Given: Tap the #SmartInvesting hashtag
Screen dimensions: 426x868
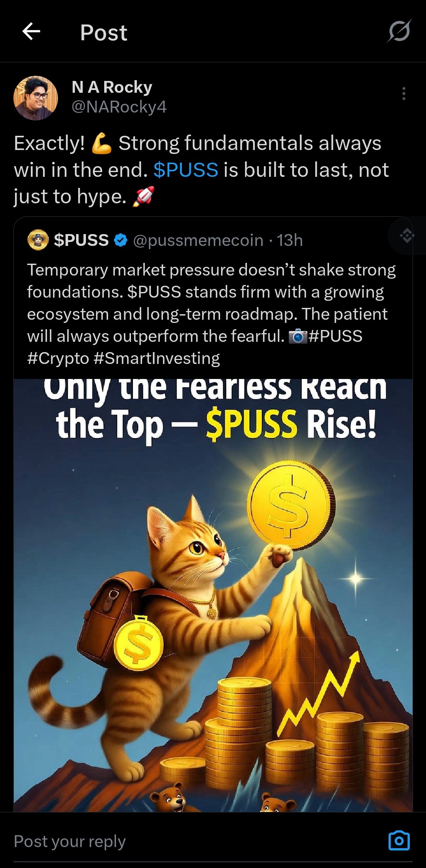Looking at the screenshot, I should (x=157, y=358).
